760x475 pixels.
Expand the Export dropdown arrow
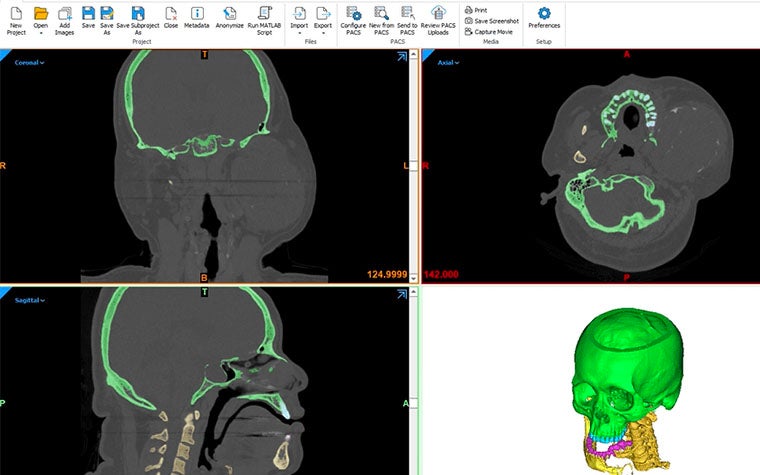[323, 33]
